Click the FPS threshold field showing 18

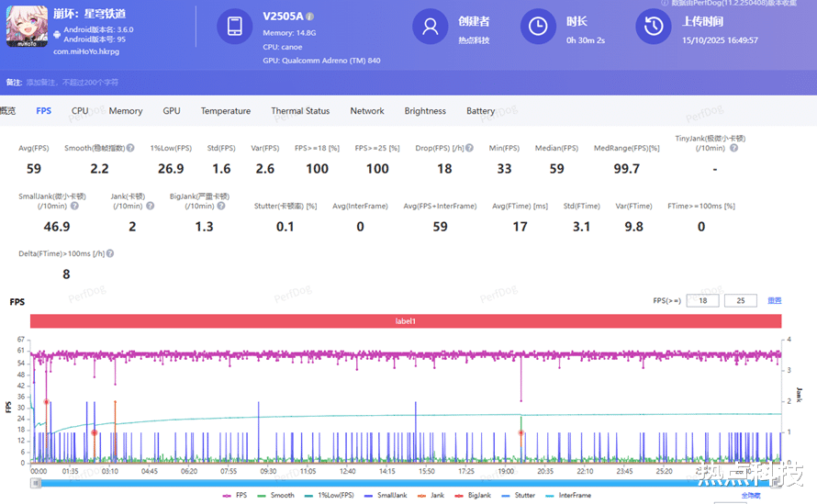coord(702,300)
